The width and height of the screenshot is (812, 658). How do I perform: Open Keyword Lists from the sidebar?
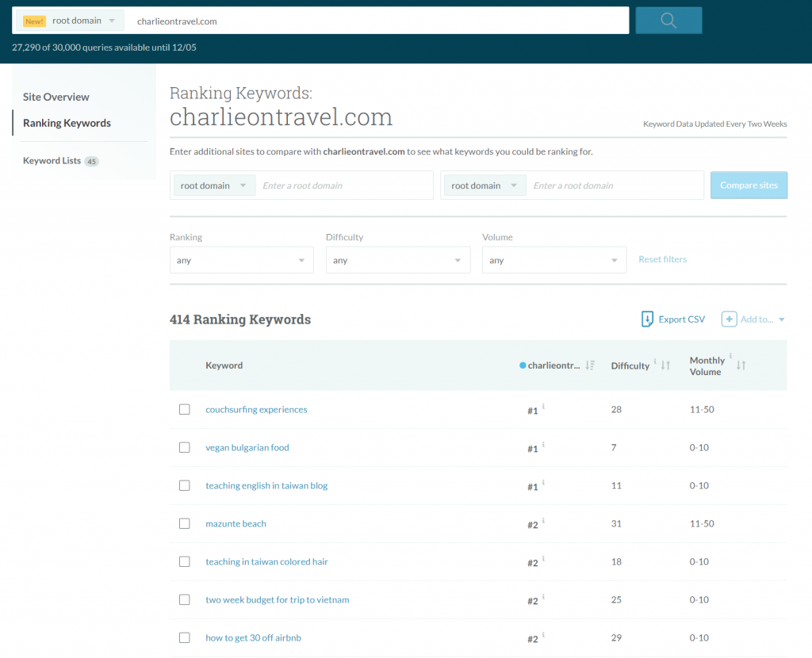click(52, 160)
